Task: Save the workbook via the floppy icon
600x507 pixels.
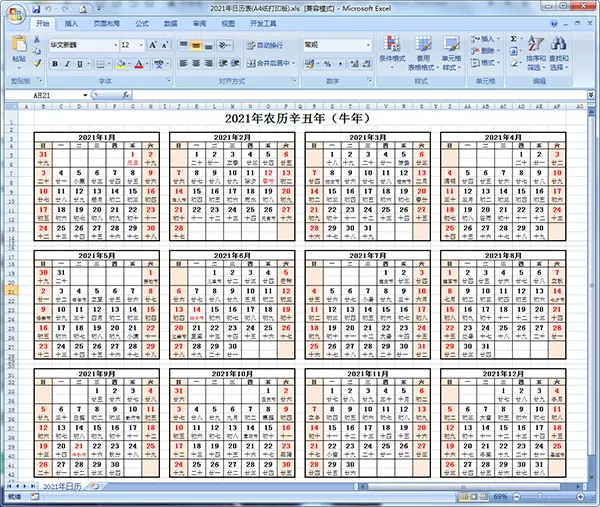Action: (x=37, y=8)
